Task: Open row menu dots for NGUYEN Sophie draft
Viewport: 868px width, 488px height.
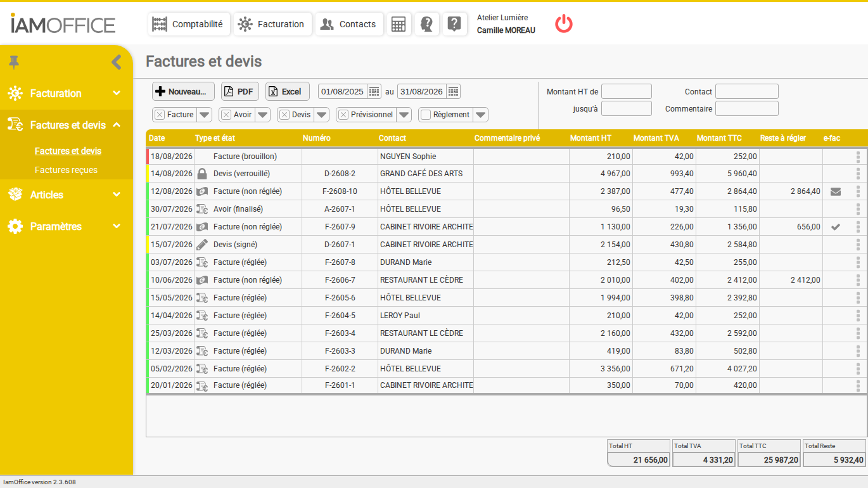Action: (x=858, y=156)
